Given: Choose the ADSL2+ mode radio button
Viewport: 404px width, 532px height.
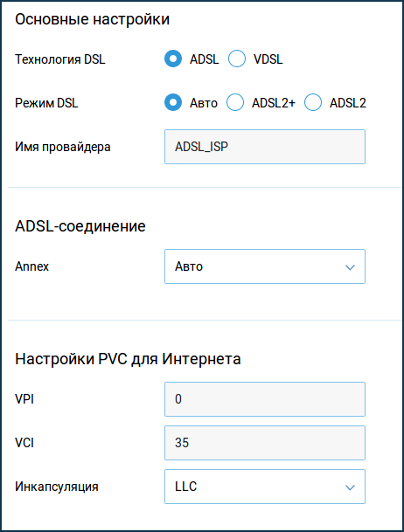Looking at the screenshot, I should [x=235, y=102].
